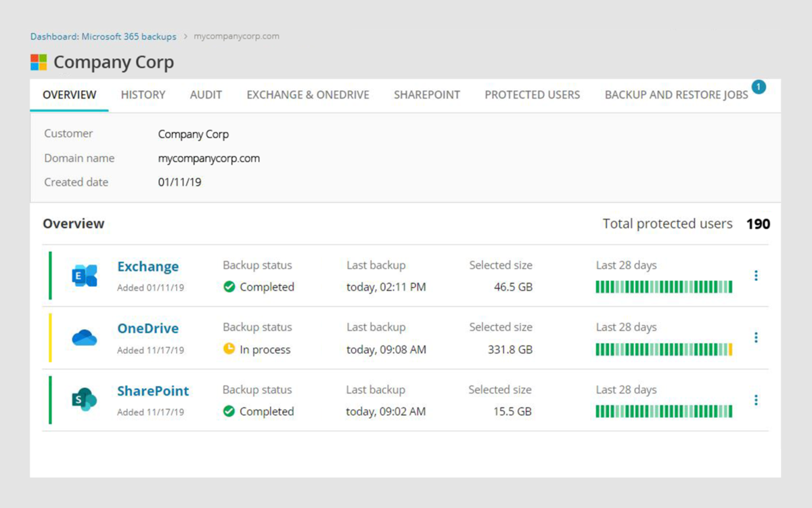This screenshot has width=812, height=508.
Task: Click the Exchange green Completed checkmark icon
Action: 229,287
